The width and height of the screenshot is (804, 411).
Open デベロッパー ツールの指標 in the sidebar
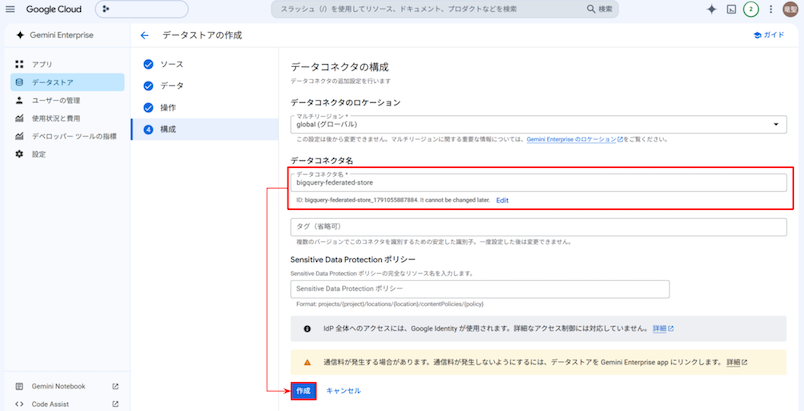tap(67, 136)
